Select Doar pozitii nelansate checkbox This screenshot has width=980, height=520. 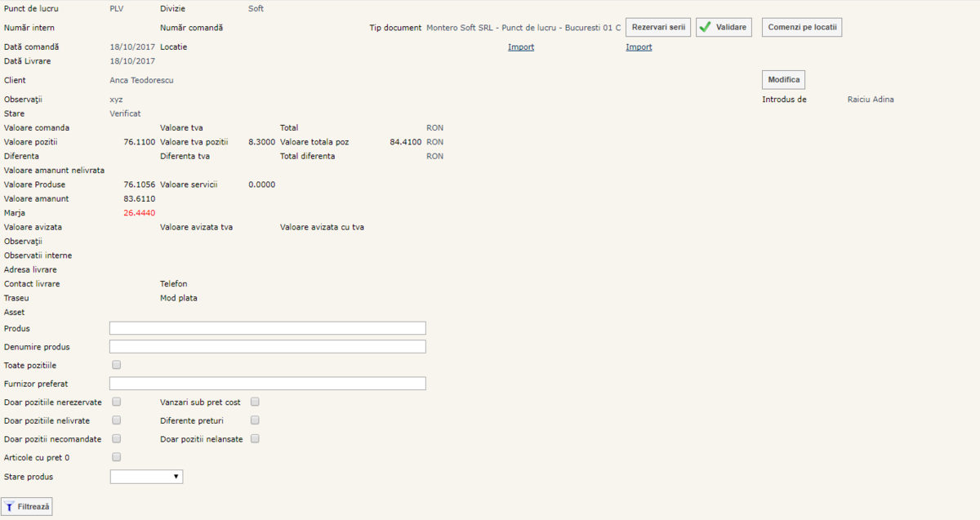pyautogui.click(x=255, y=439)
